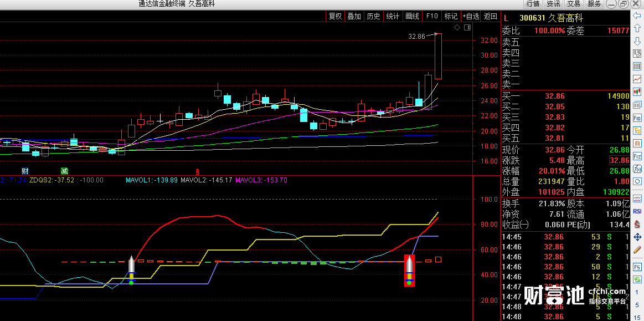Click the first rocket signal marker
This screenshot has width=644, height=321.
(131, 270)
